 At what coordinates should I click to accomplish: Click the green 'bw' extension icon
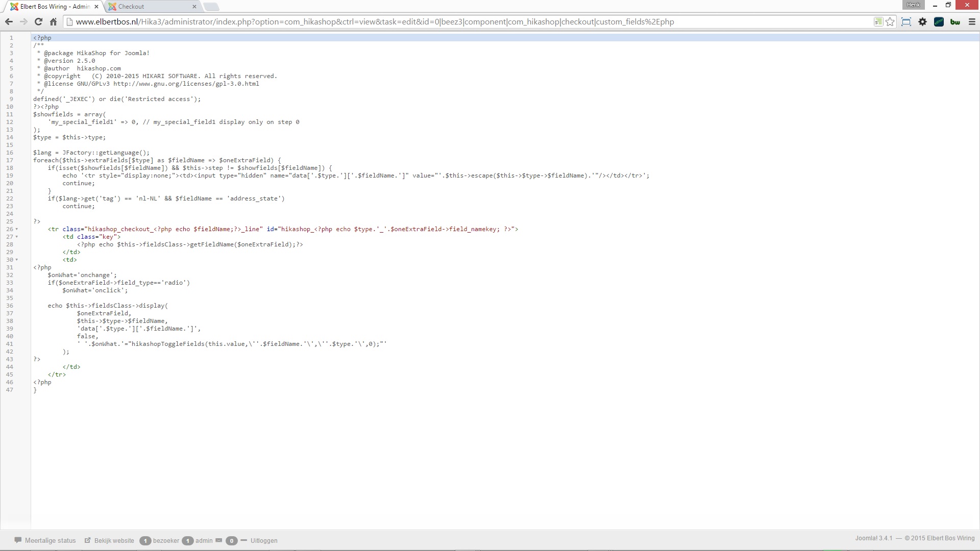(955, 21)
